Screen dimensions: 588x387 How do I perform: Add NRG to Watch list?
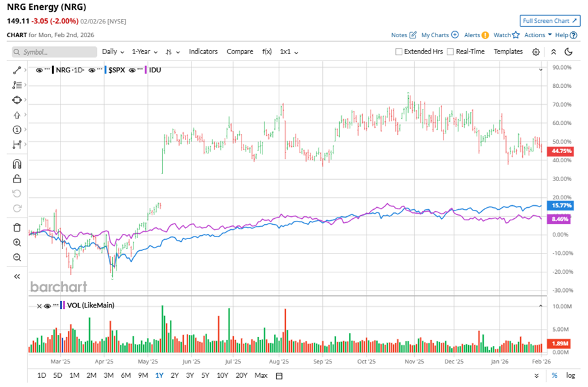[x=507, y=35]
